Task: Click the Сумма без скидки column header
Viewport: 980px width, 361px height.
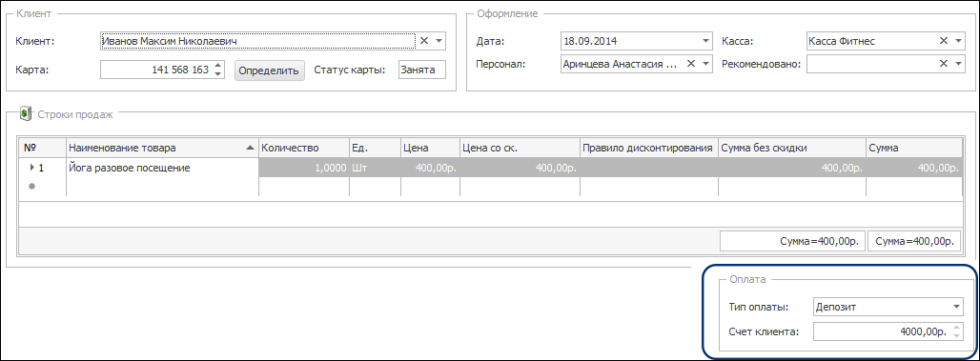Action: tap(791, 148)
